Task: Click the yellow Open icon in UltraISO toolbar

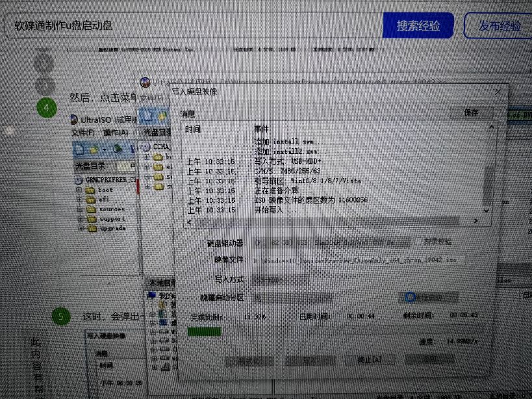Action: tap(94, 149)
